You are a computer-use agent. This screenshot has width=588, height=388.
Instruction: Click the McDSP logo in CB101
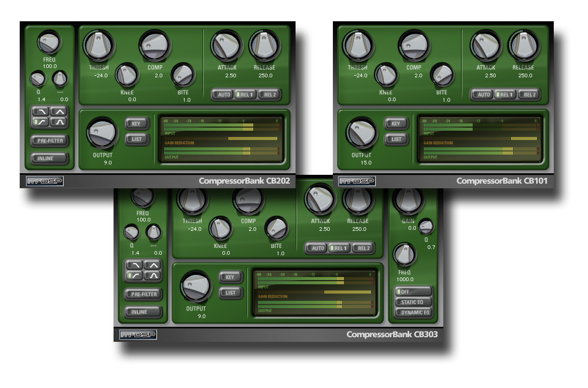(357, 181)
